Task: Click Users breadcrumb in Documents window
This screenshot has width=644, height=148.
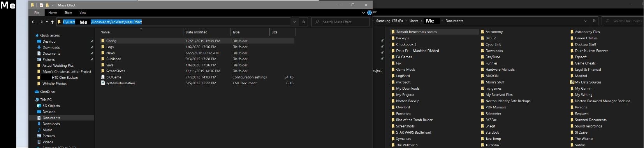Action: coord(414,21)
